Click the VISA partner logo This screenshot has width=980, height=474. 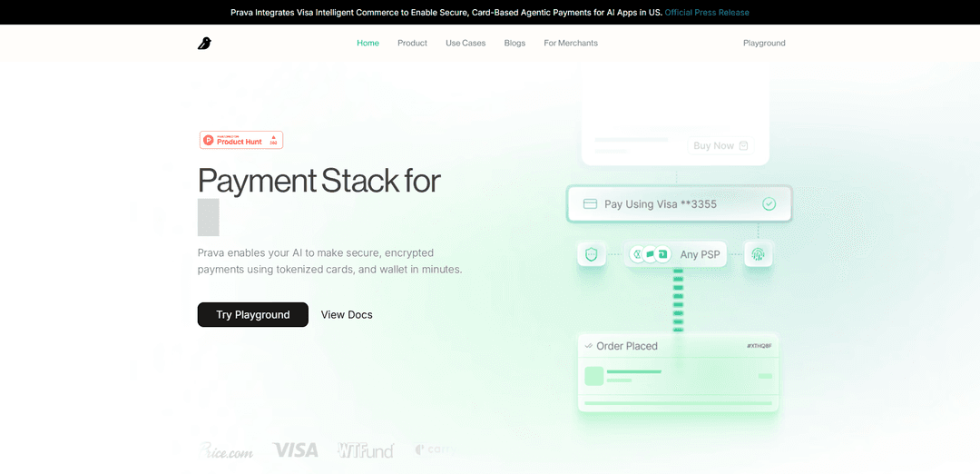click(x=296, y=450)
